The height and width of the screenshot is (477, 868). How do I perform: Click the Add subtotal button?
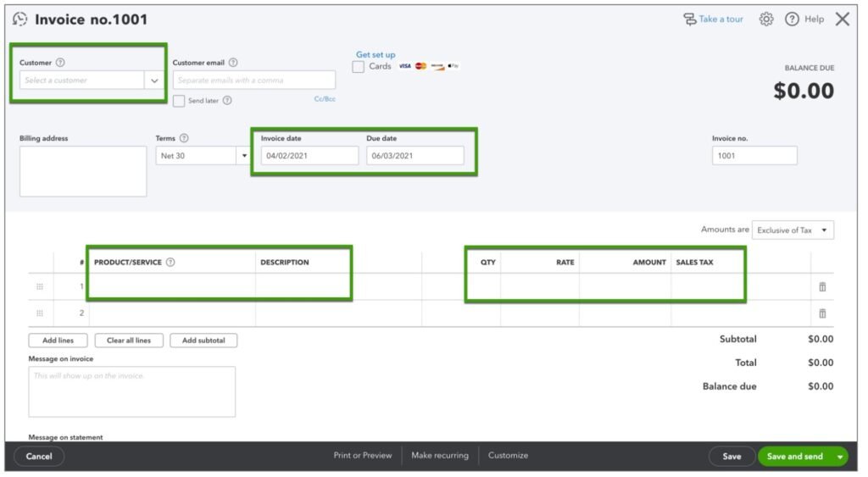[x=203, y=341]
